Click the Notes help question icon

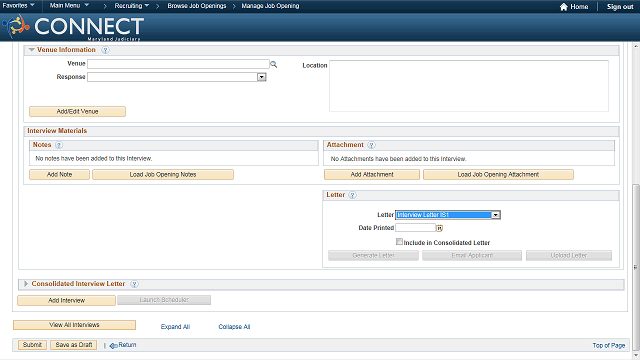click(59, 145)
